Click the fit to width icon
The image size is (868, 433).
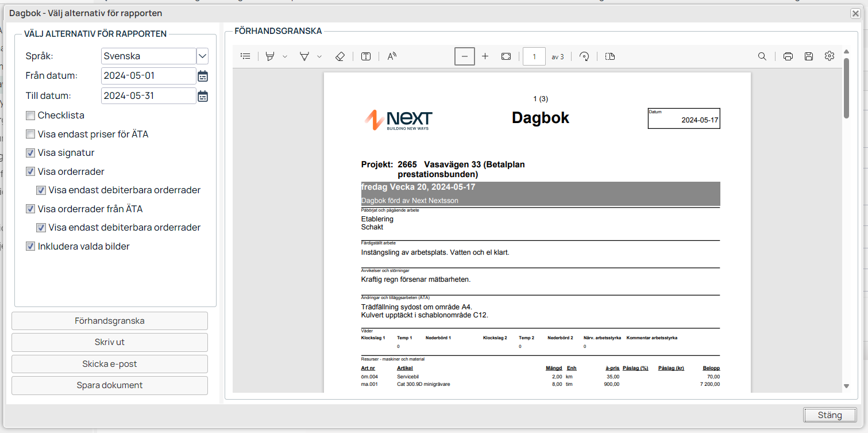click(x=506, y=56)
